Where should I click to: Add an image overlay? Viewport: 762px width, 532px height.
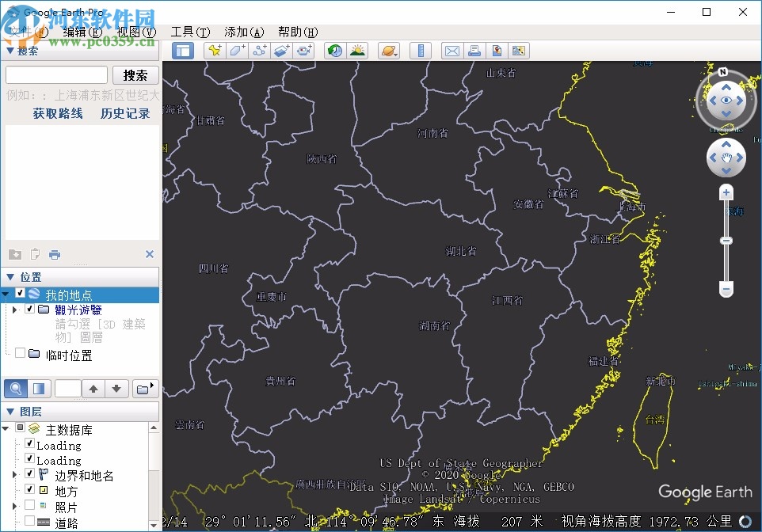click(x=281, y=51)
